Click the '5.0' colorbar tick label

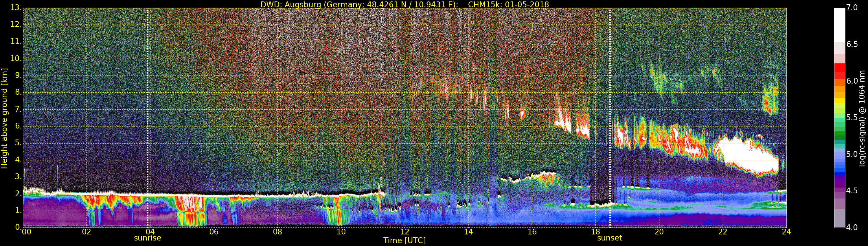(852, 154)
